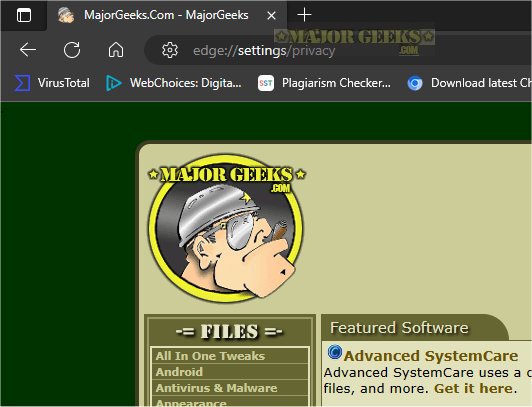Click the Download latest Ch bookmark icon
The width and height of the screenshot is (532, 407).
(x=415, y=83)
